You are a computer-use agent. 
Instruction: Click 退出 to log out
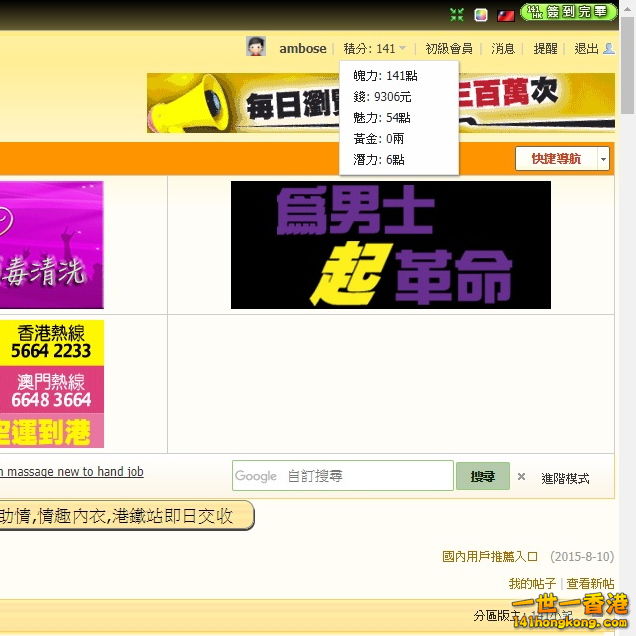[586, 49]
